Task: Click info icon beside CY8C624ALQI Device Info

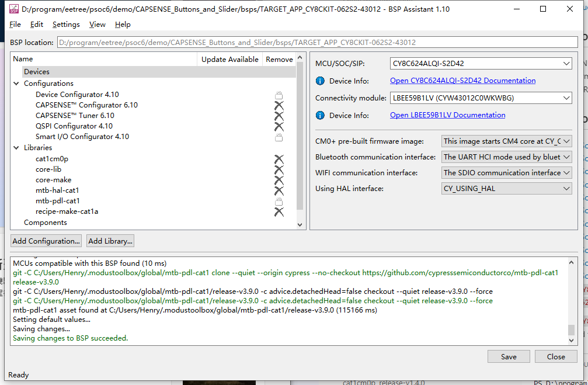Action: click(x=320, y=81)
